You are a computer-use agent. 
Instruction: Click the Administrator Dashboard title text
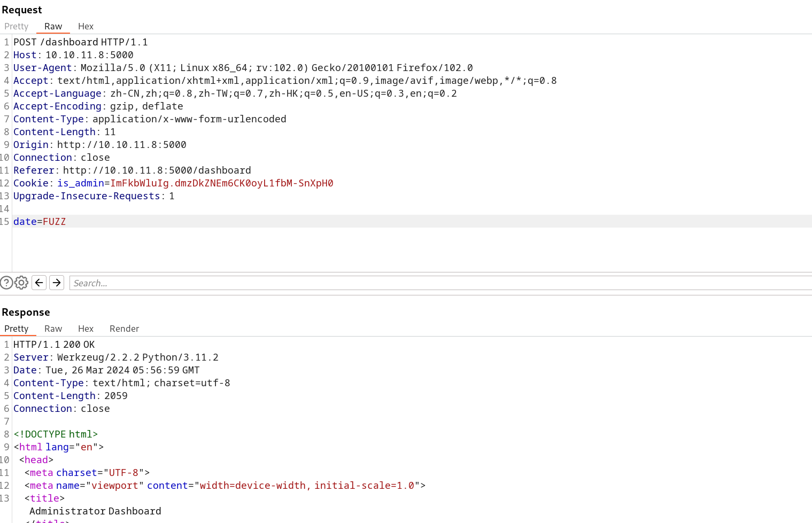point(95,511)
